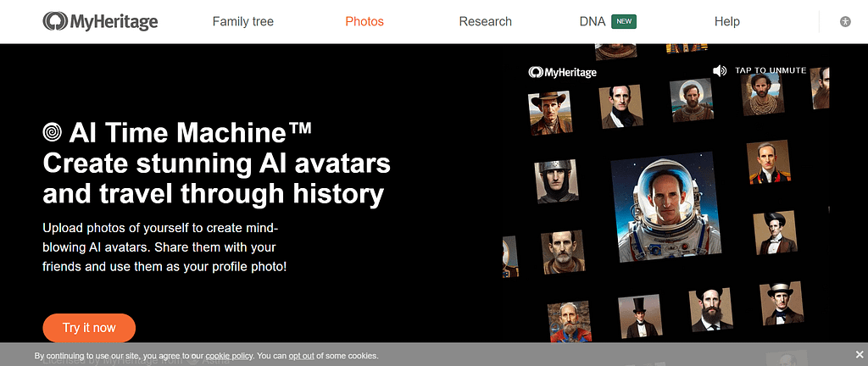This screenshot has height=366, width=868.
Task: Select the avatar with white hat bottom right
Action: pos(782,303)
